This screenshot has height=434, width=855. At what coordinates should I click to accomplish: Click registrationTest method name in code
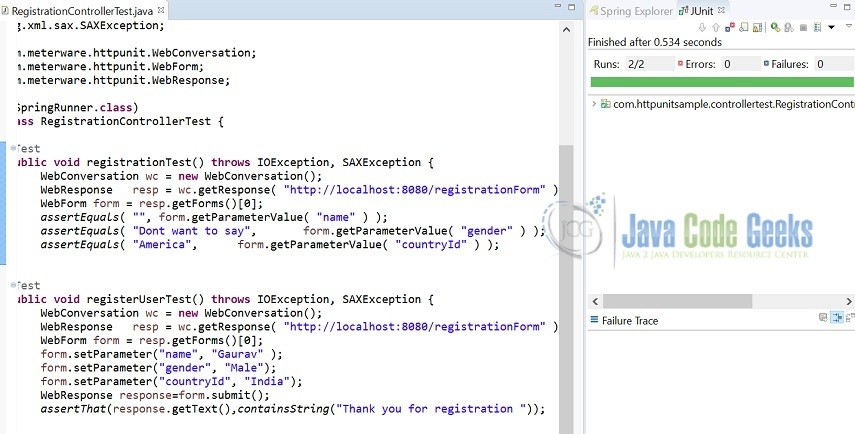click(139, 162)
